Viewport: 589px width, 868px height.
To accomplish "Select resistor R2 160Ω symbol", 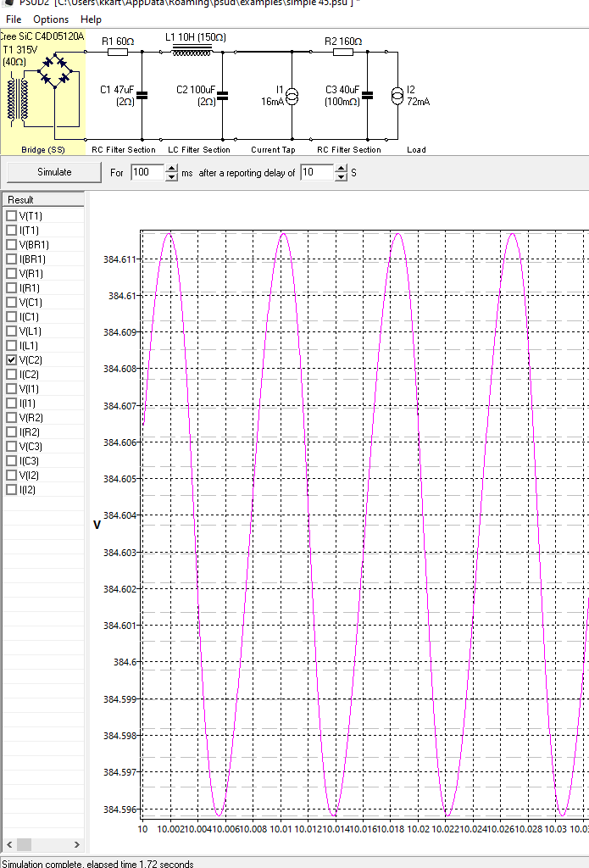I will tap(343, 52).
